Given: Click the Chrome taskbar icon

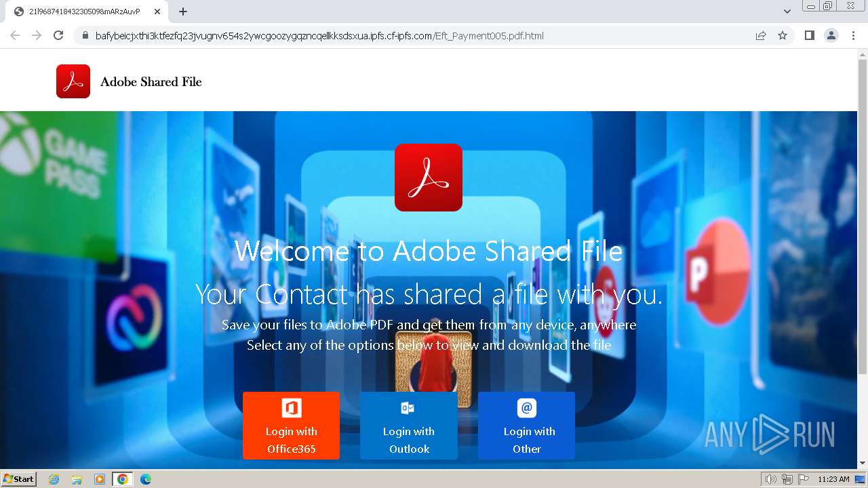Looking at the screenshot, I should (123, 479).
